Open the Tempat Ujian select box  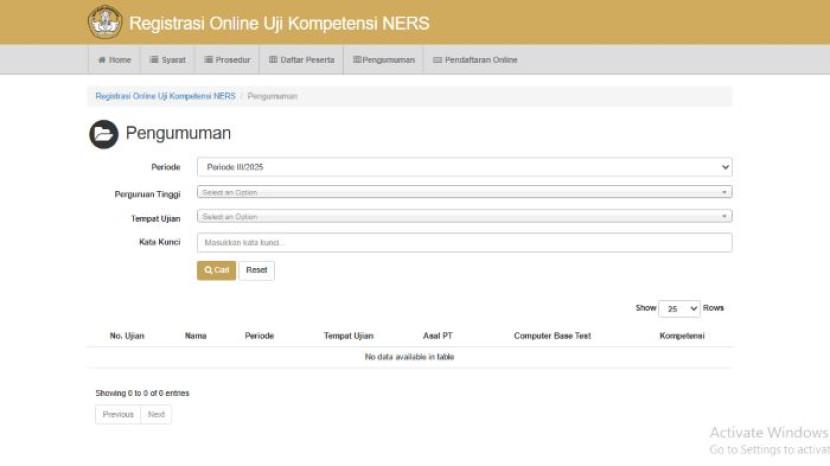coord(464,216)
